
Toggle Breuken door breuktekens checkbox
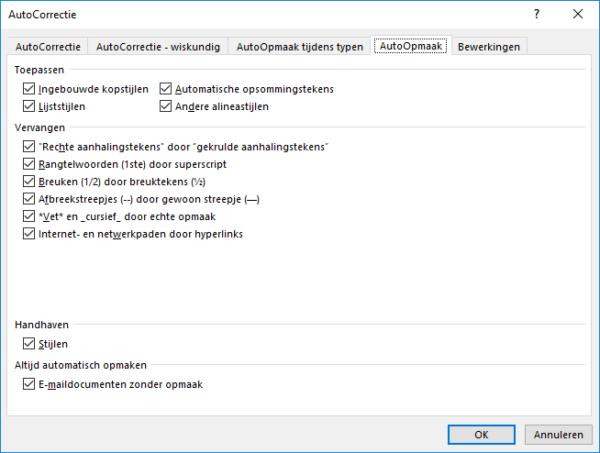(x=29, y=181)
